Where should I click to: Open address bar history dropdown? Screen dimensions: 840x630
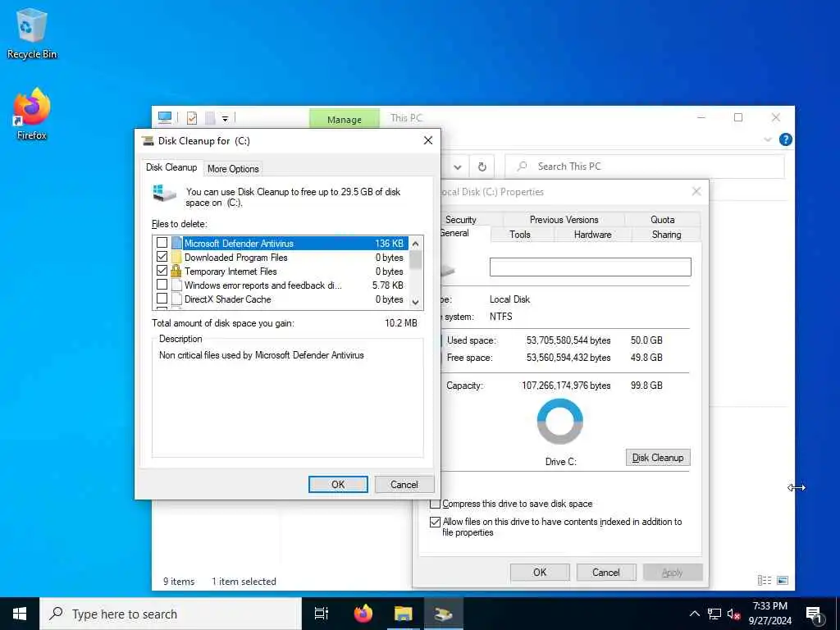(x=458, y=167)
